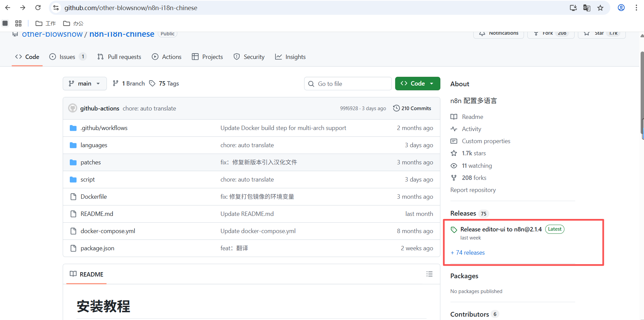644x320 pixels.
Task: View the 1 Branch link
Action: tap(129, 84)
